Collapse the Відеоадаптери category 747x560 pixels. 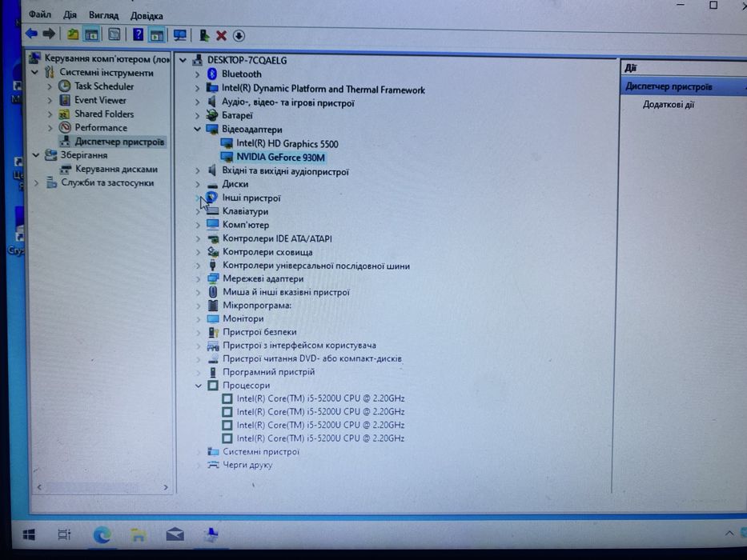click(197, 130)
